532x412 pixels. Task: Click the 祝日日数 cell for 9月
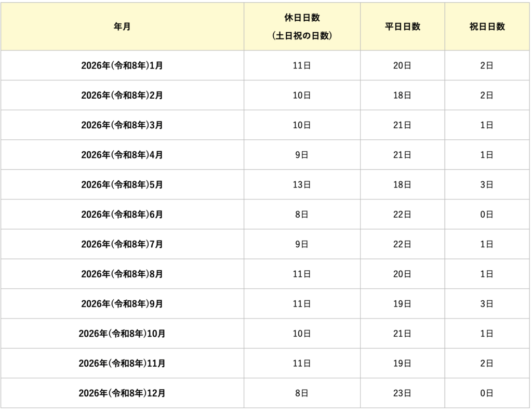[487, 304]
